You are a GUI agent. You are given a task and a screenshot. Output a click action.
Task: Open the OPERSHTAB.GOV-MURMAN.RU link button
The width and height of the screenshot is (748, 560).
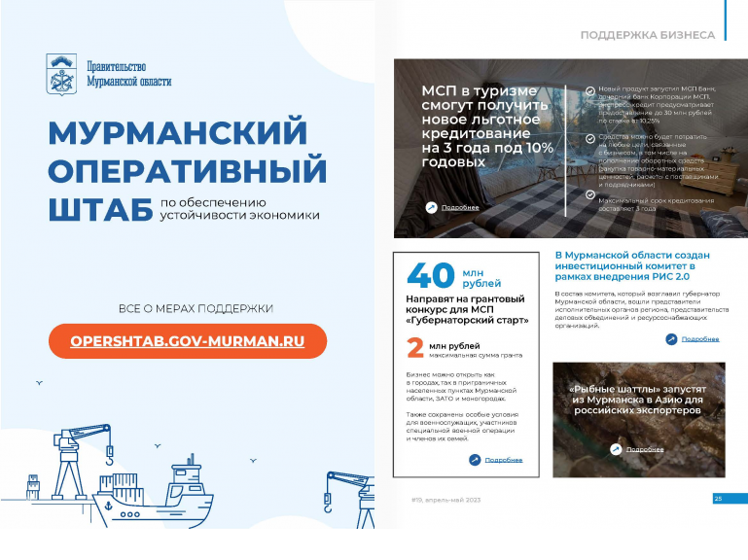pyautogui.click(x=188, y=341)
